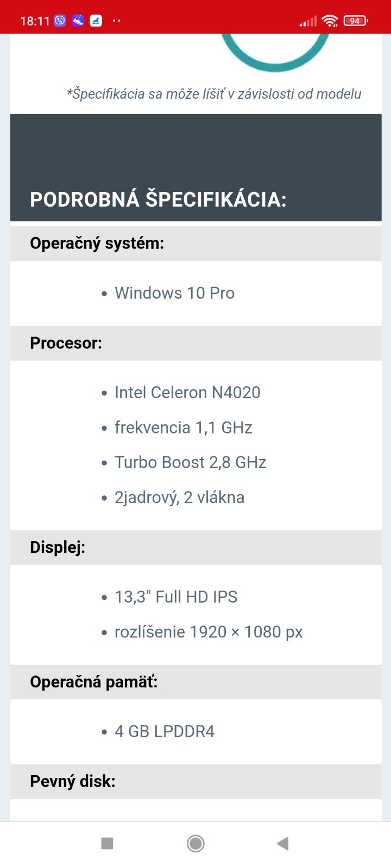The height and width of the screenshot is (868, 391).
Task: Tap the 'Procesor:' section header
Action: (x=66, y=343)
